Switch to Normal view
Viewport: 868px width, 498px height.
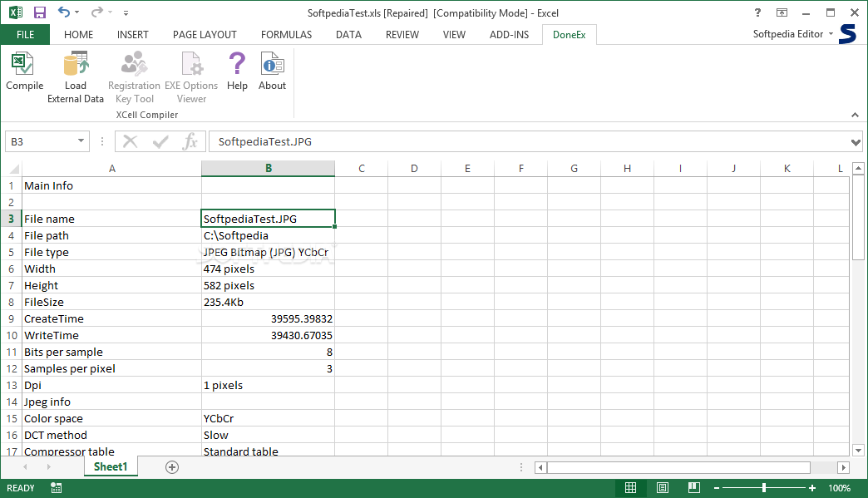coord(630,487)
